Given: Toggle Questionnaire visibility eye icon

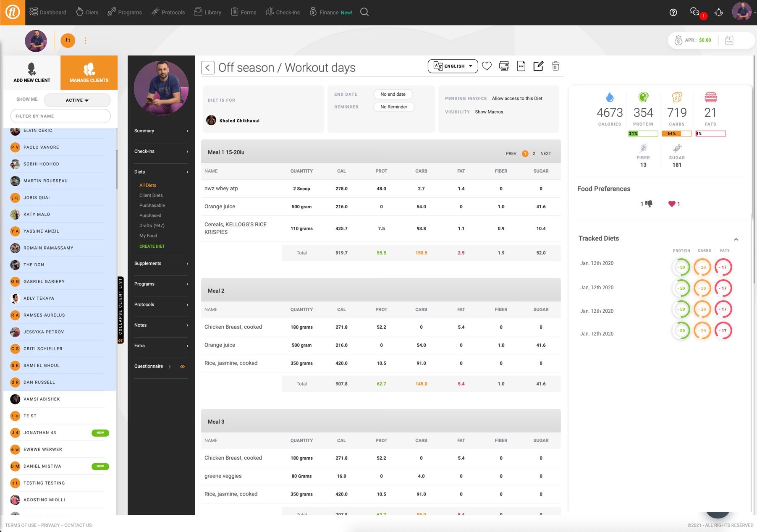Looking at the screenshot, I should click(182, 366).
